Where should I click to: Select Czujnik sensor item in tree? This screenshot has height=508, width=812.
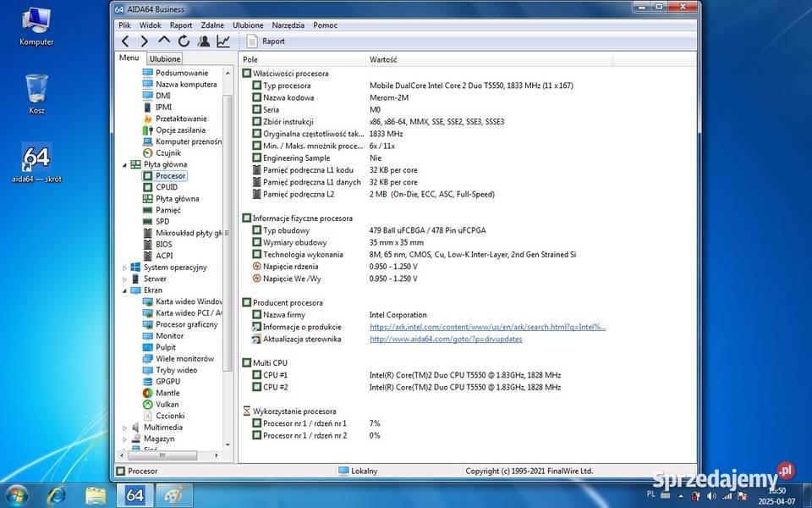[x=167, y=152]
